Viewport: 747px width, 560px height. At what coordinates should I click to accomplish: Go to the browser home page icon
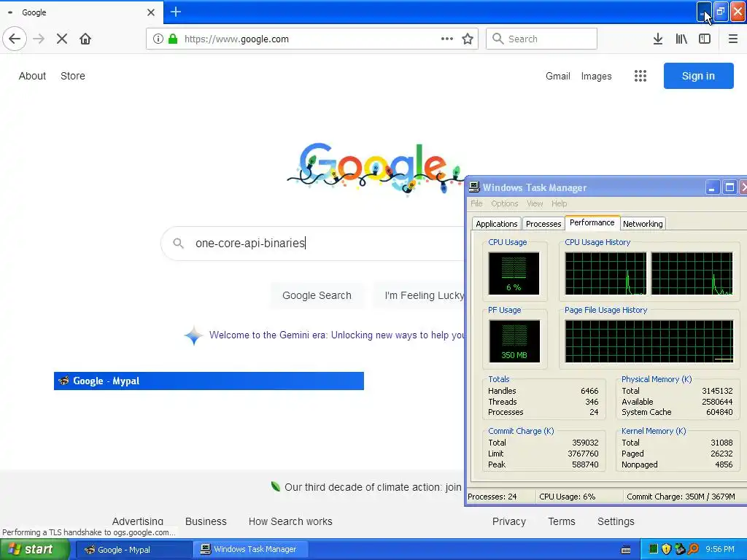[85, 39]
